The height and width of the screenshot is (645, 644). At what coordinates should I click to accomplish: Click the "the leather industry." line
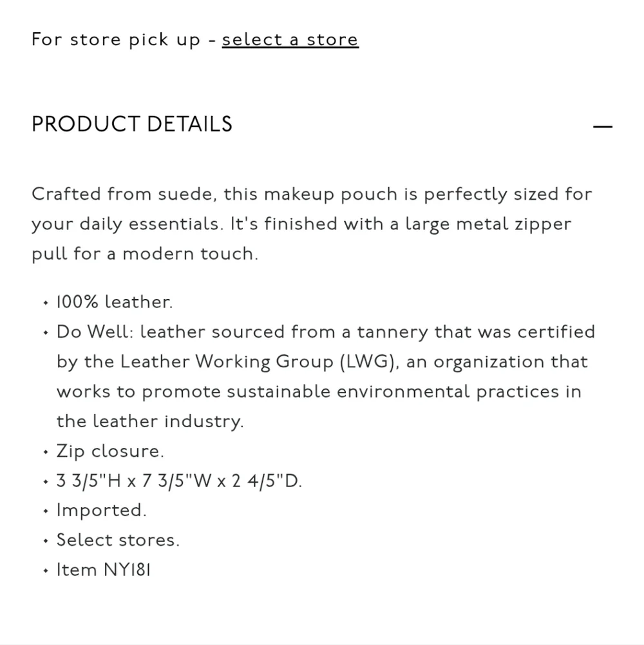(x=149, y=421)
